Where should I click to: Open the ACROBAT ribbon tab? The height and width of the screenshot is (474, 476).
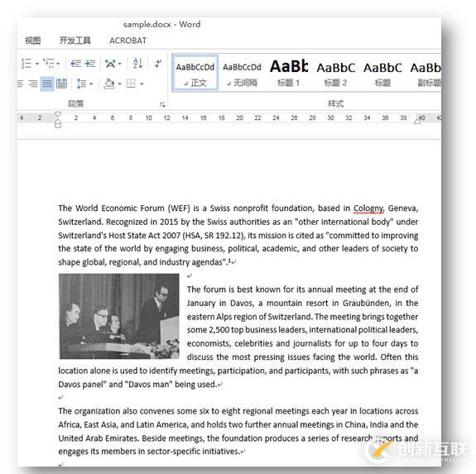[127, 41]
